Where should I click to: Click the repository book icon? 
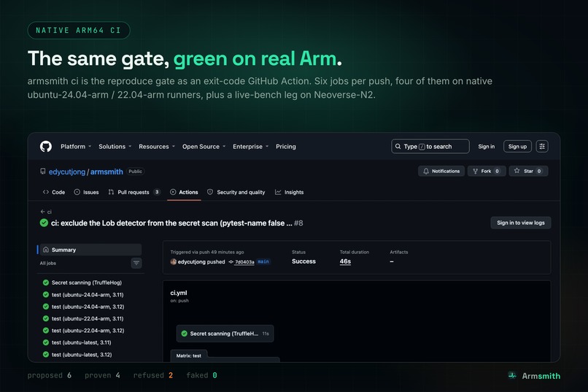click(x=43, y=172)
